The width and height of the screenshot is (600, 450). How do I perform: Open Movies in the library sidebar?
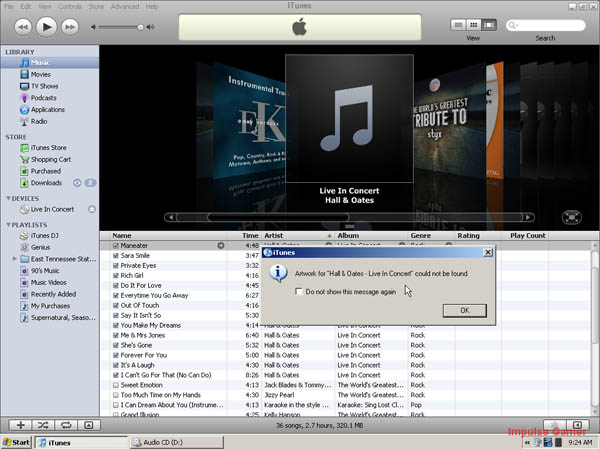click(x=41, y=74)
